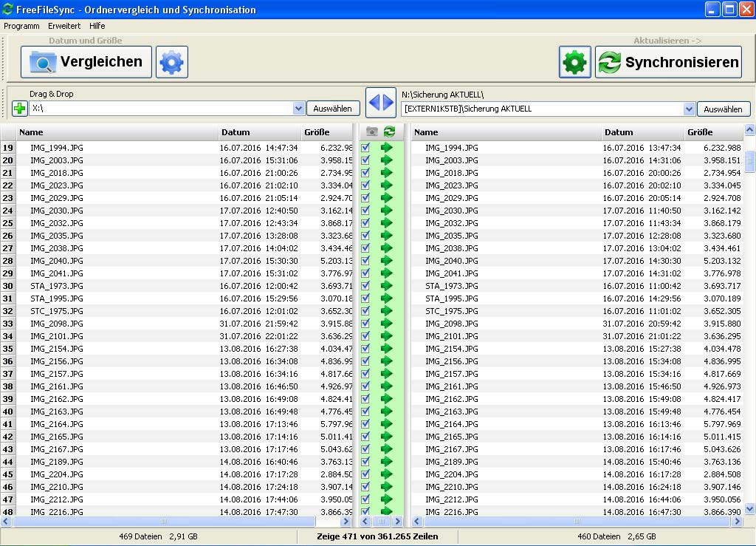
Task: Focus right folder path Sicherung AKTUELL field
Action: [543, 109]
